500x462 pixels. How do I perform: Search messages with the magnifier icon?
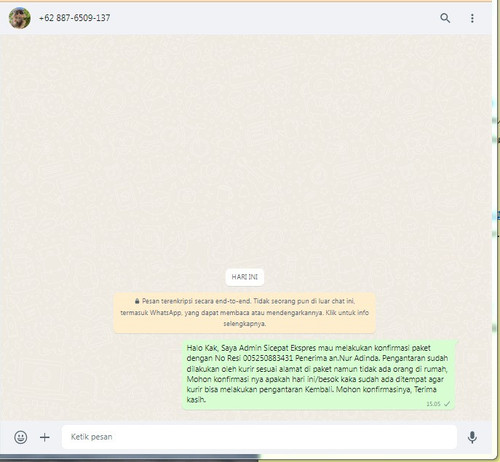(445, 18)
